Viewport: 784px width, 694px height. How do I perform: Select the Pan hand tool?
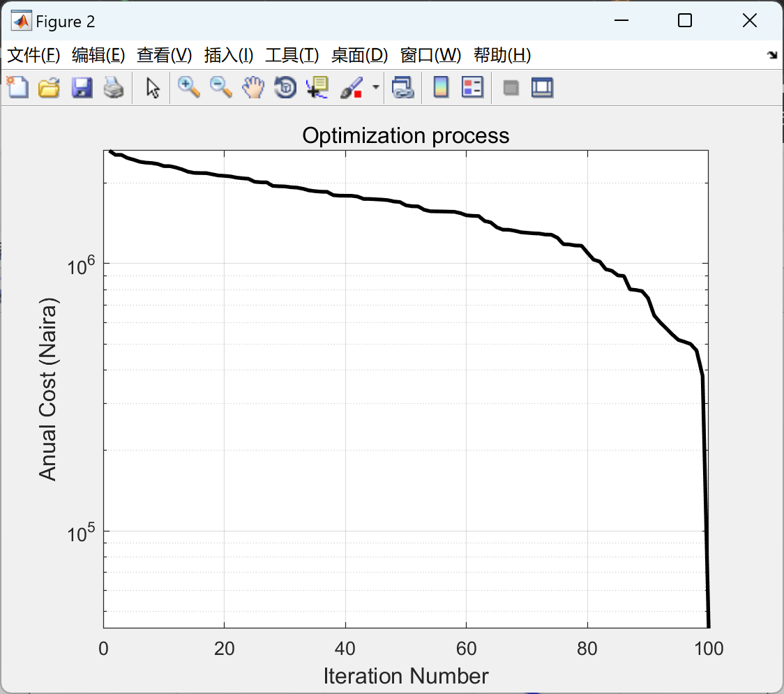253,87
